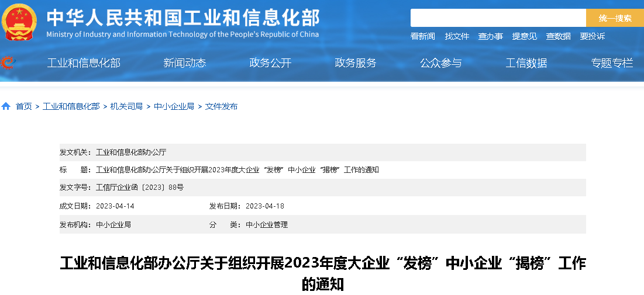
Task: Open the 工业和信息化部 navigation menu
Action: click(84, 63)
